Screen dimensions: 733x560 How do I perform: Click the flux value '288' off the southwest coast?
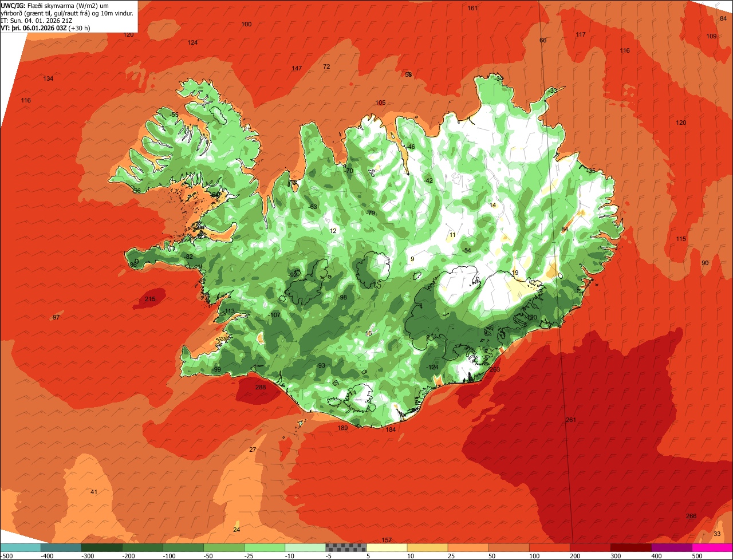(261, 388)
